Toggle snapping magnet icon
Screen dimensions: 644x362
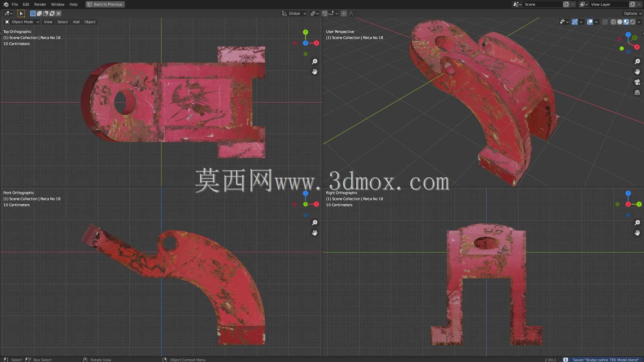[x=325, y=13]
